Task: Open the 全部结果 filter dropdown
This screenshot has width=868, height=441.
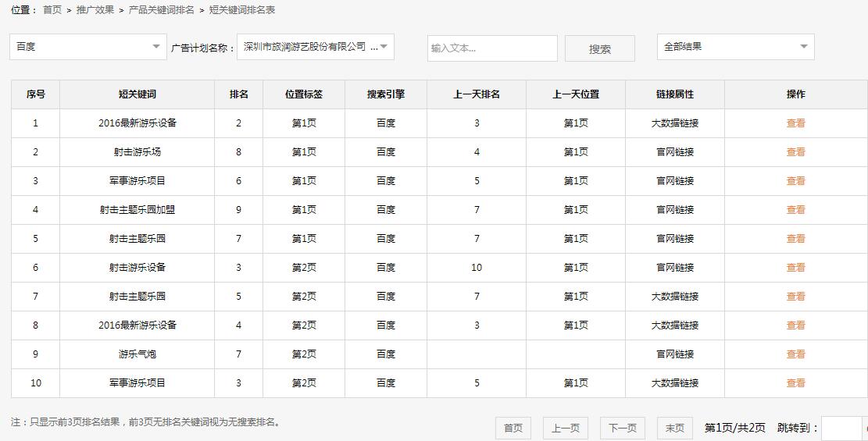Action: click(735, 47)
